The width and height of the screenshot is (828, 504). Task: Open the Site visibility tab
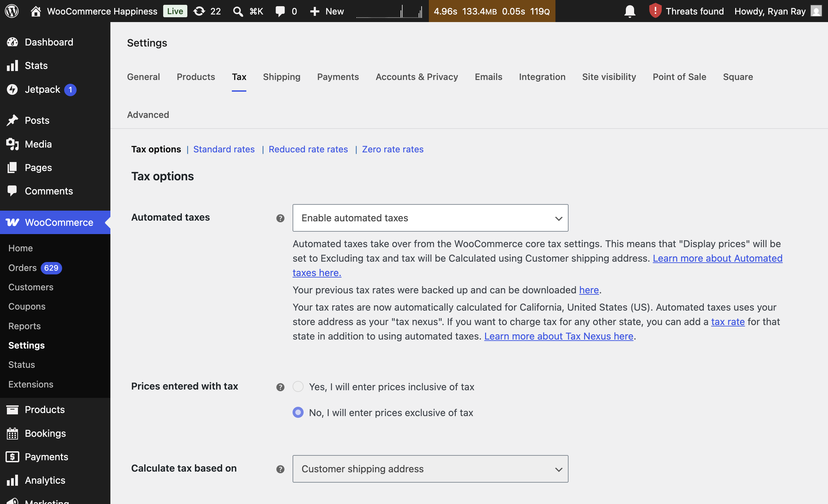point(609,77)
